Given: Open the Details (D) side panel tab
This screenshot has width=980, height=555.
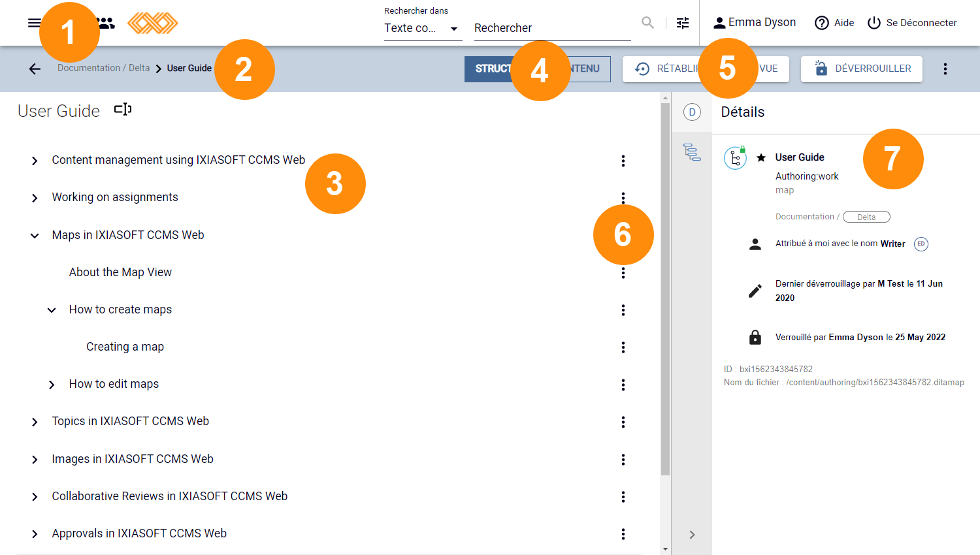Looking at the screenshot, I should click(692, 112).
